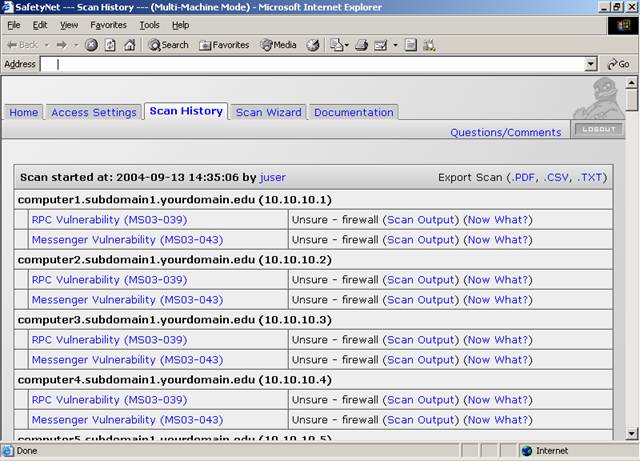
Task: Open the Mail button dropdown arrow
Action: [x=347, y=45]
